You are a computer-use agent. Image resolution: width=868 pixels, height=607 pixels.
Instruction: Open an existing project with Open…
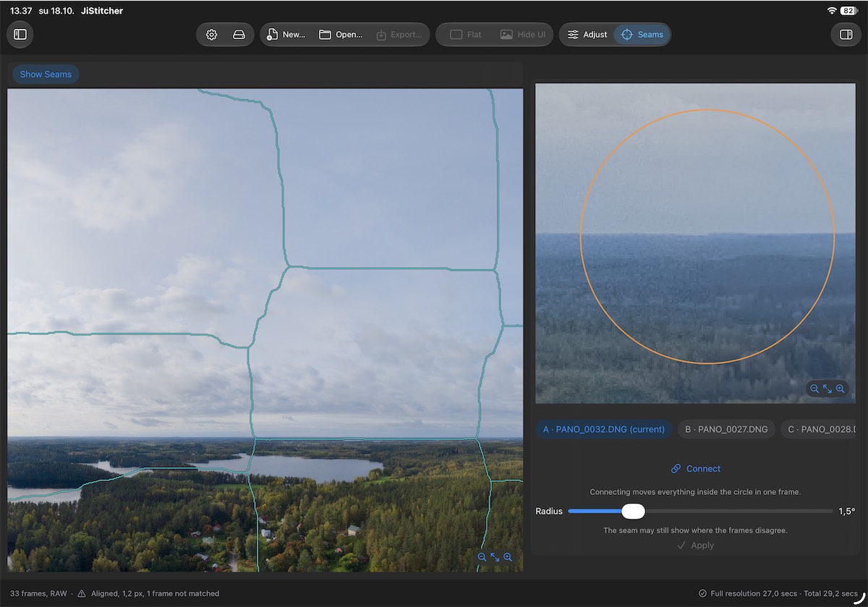tap(341, 35)
